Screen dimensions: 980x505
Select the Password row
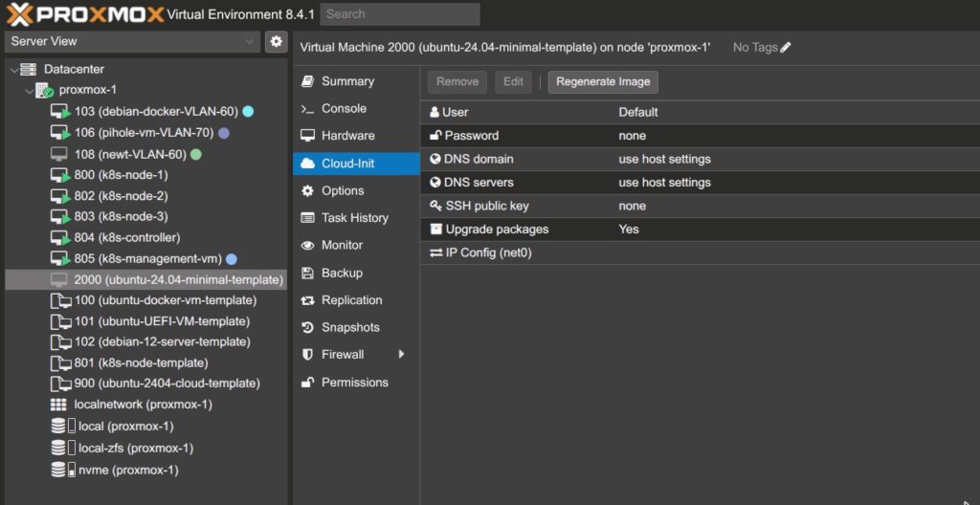click(700, 136)
